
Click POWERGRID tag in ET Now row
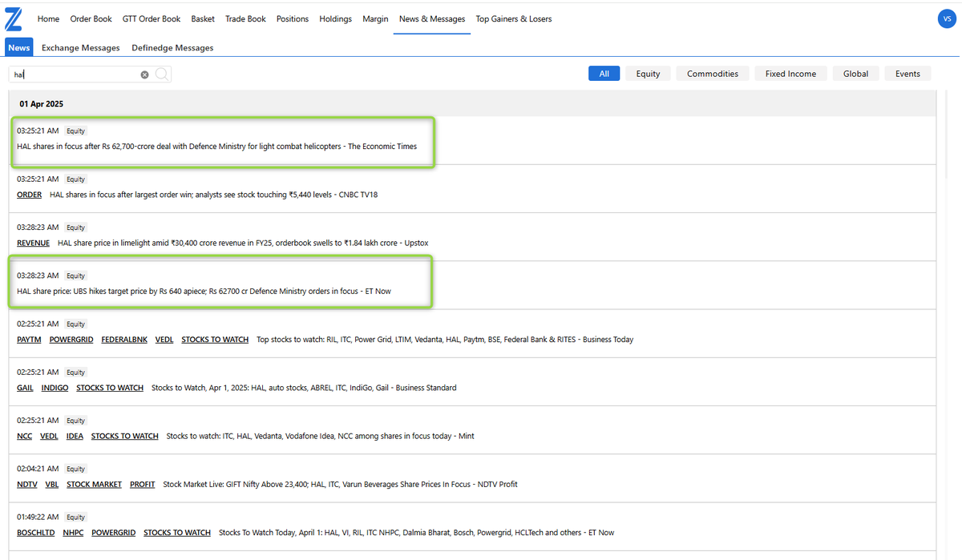pos(113,533)
